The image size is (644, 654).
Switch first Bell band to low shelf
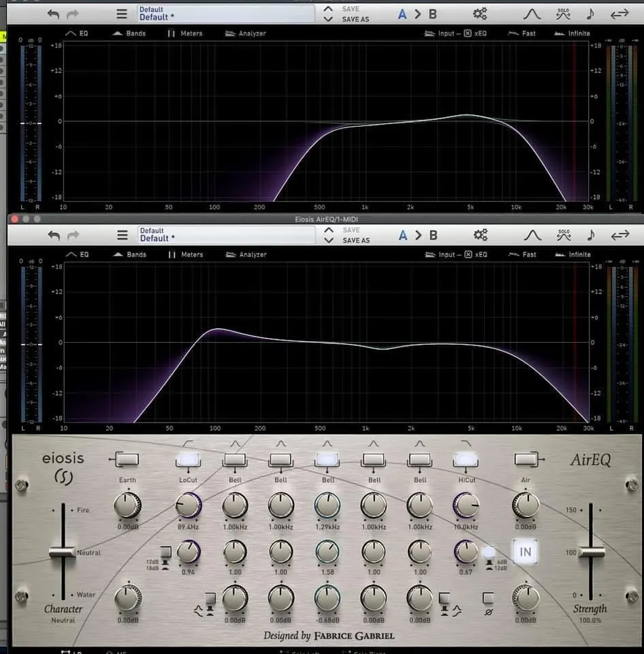(210, 599)
